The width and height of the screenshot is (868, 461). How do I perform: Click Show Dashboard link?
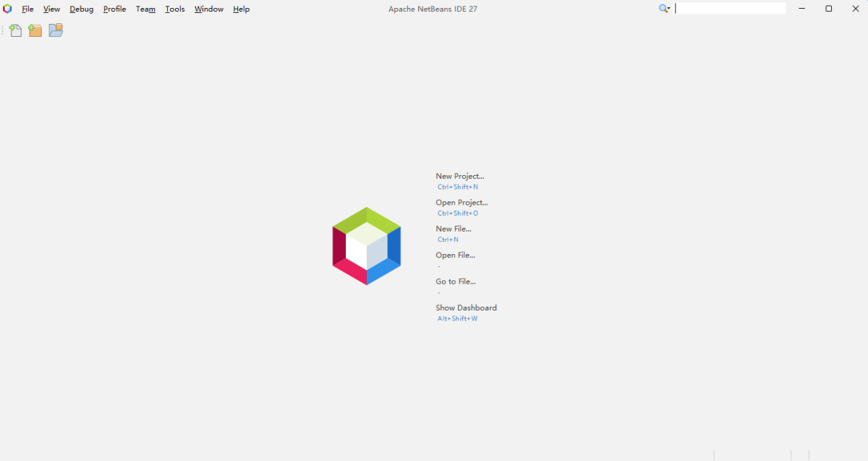(466, 308)
